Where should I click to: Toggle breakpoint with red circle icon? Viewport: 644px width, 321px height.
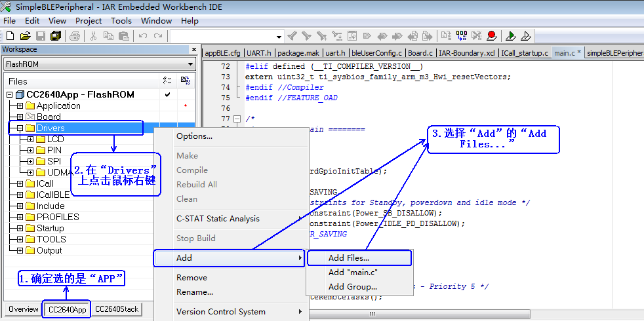point(492,36)
